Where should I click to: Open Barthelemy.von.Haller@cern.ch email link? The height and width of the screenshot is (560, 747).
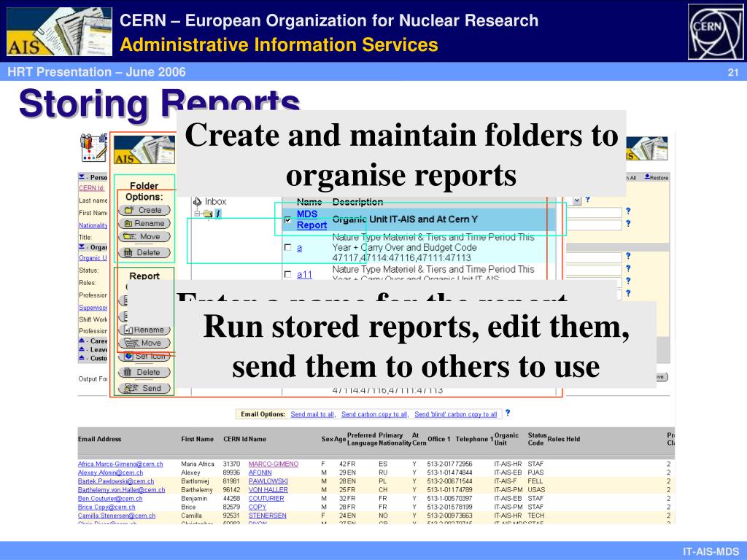[122, 489]
